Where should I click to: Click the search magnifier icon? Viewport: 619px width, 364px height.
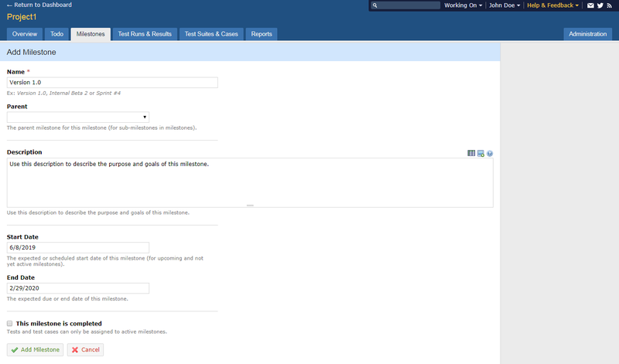(x=374, y=5)
